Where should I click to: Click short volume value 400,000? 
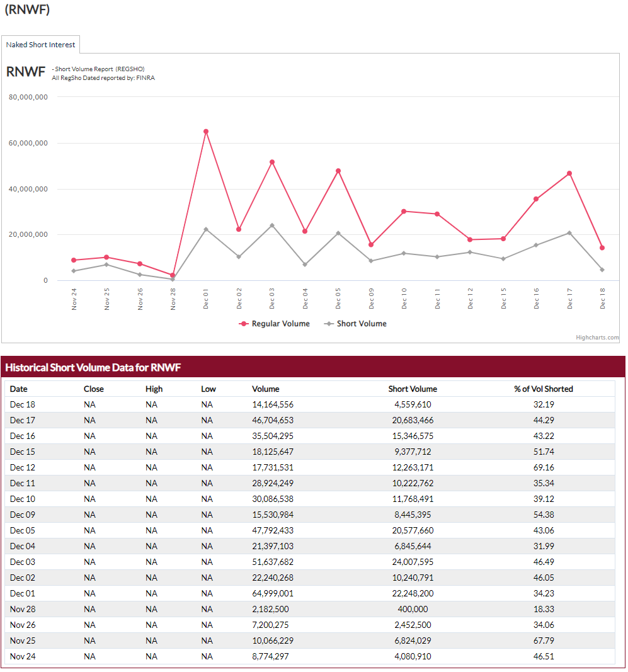413,610
